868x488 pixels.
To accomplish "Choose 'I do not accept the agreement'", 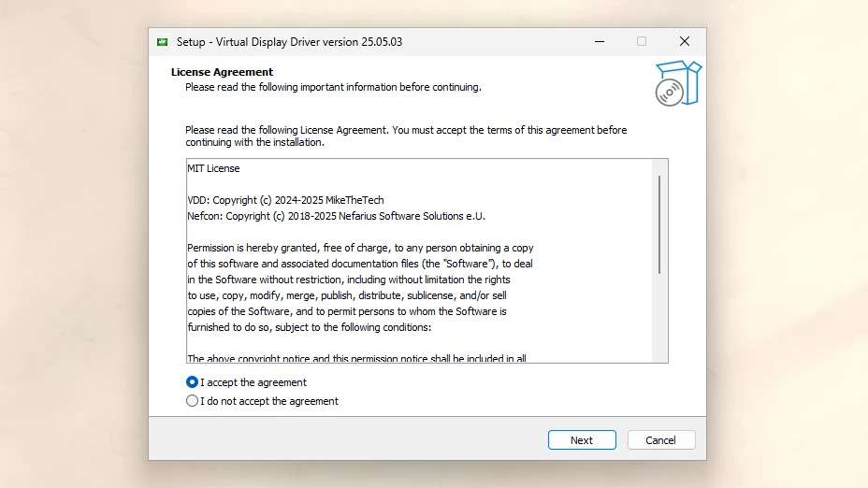I will [x=193, y=401].
